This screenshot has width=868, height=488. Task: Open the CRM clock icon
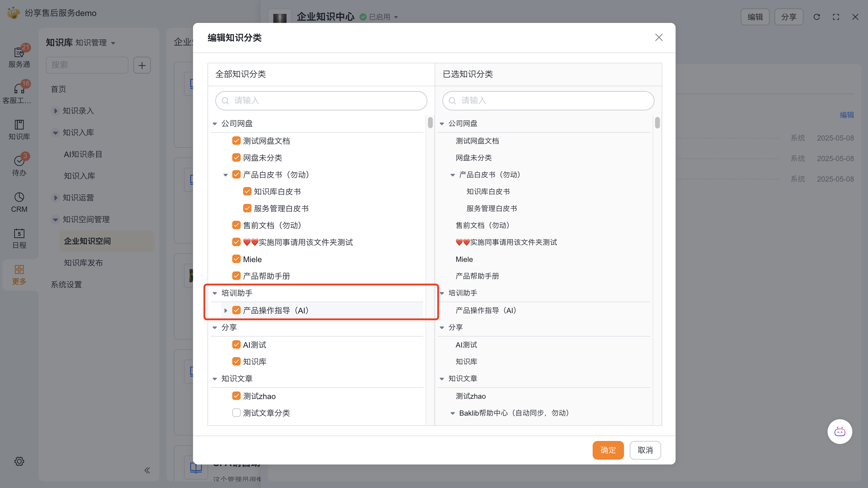19,198
